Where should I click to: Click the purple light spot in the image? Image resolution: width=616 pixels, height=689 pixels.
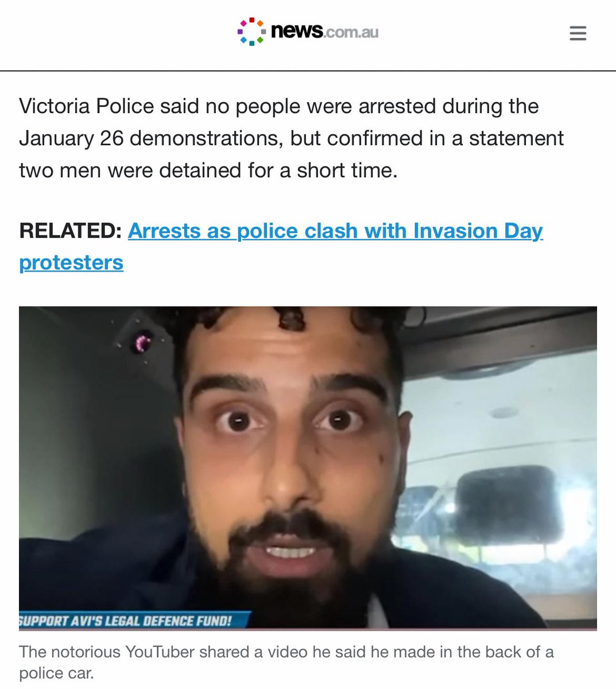[x=142, y=344]
